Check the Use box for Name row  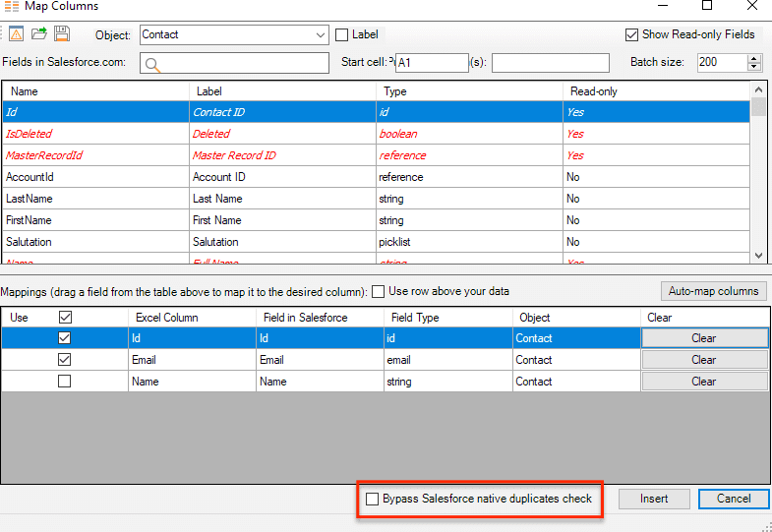coord(65,382)
